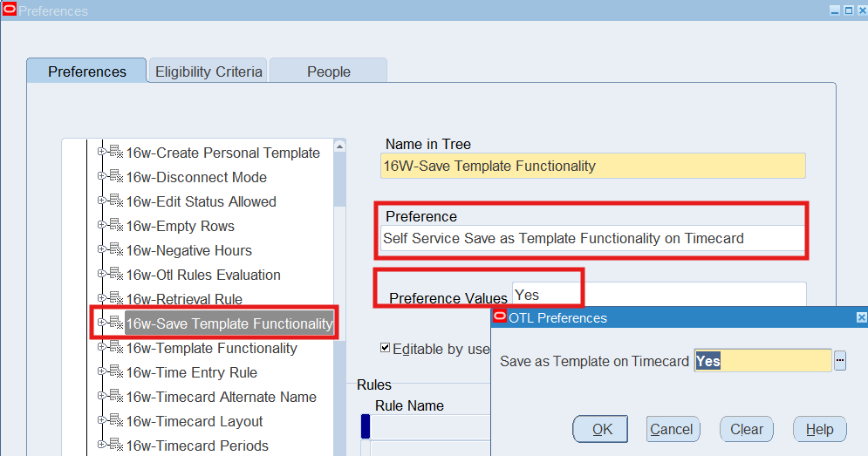
Task: Close the OTL Preferences dialog
Action: pyautogui.click(x=861, y=318)
